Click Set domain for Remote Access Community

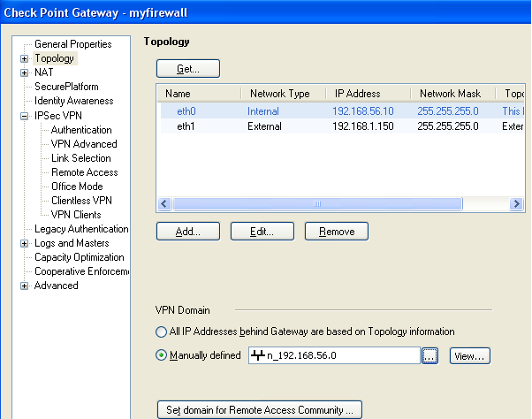258,409
